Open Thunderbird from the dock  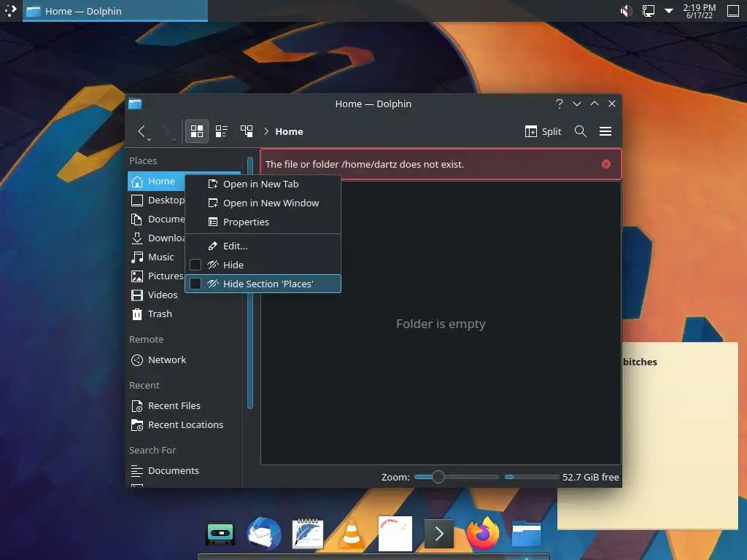pos(263,533)
